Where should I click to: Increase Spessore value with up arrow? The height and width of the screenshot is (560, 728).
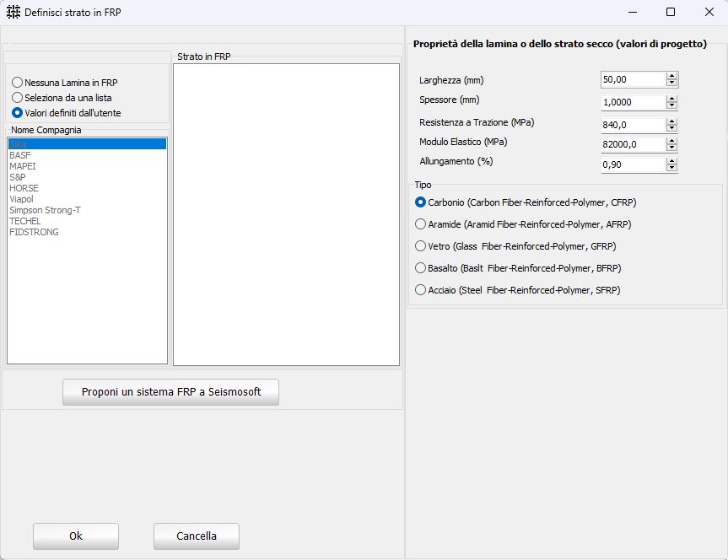click(671, 99)
